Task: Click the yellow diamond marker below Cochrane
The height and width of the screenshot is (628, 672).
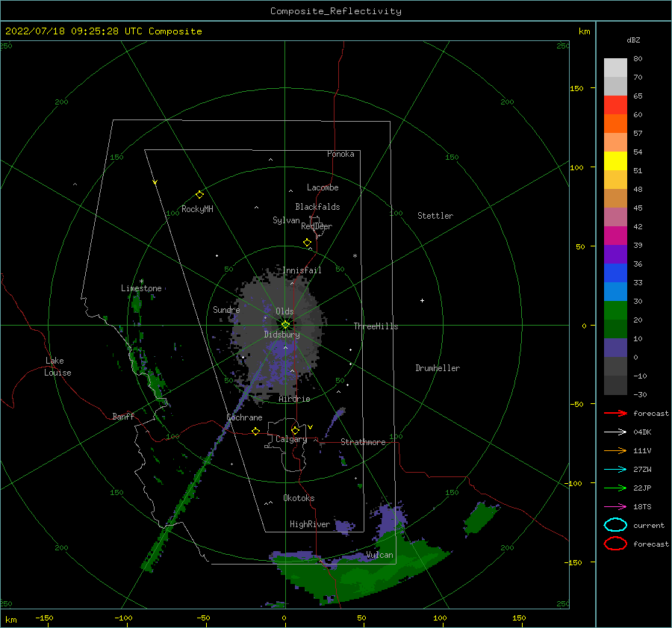Action: (255, 431)
